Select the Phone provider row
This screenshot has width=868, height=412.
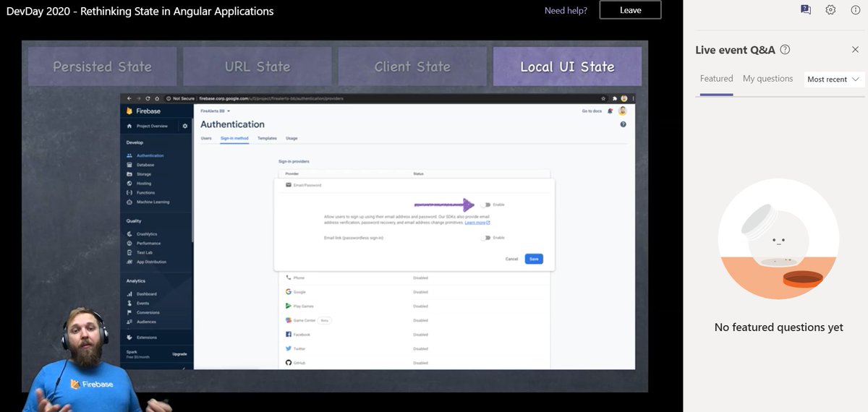(414, 278)
